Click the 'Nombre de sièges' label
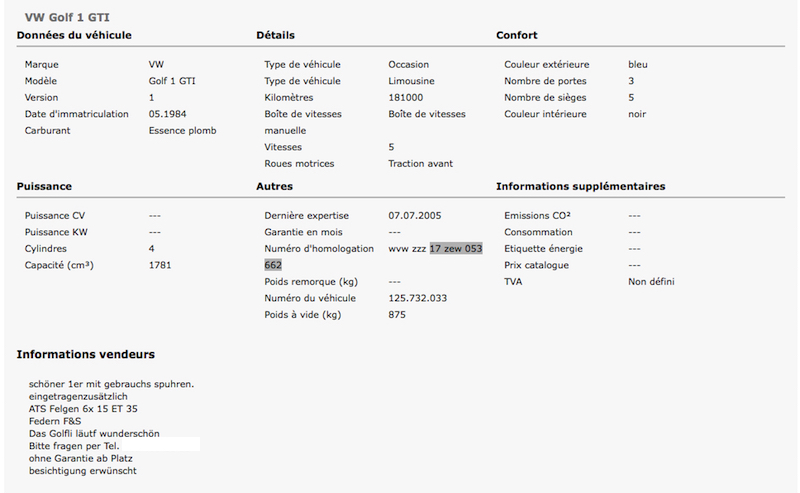800x493 pixels. coord(545,97)
